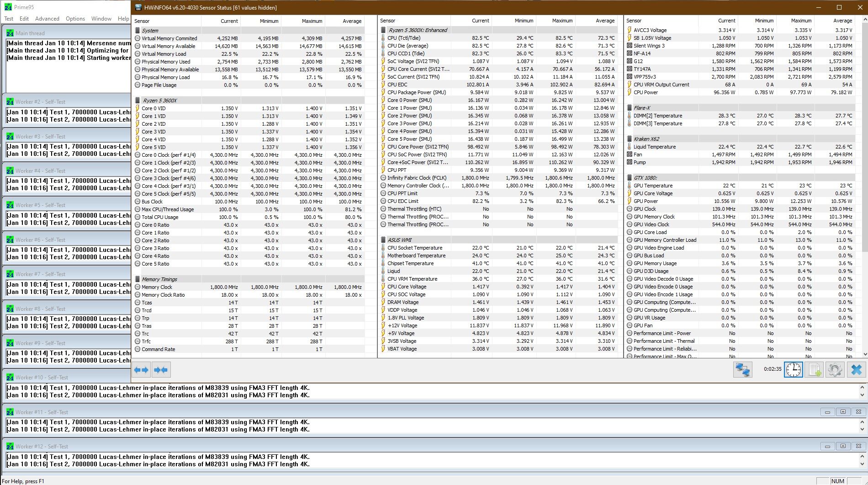Click the Worker #10 Self-Test window icon

[10, 377]
